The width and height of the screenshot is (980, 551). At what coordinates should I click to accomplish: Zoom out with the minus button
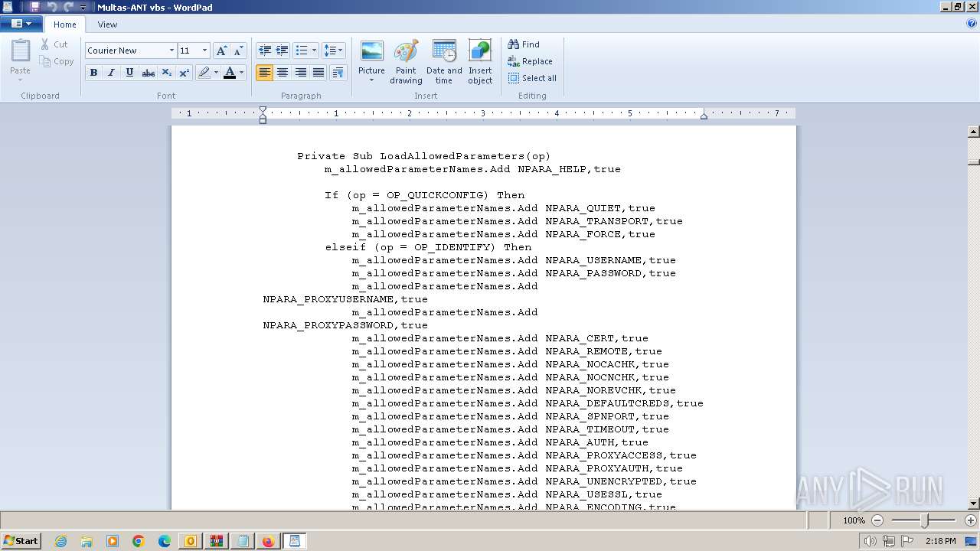tap(878, 520)
